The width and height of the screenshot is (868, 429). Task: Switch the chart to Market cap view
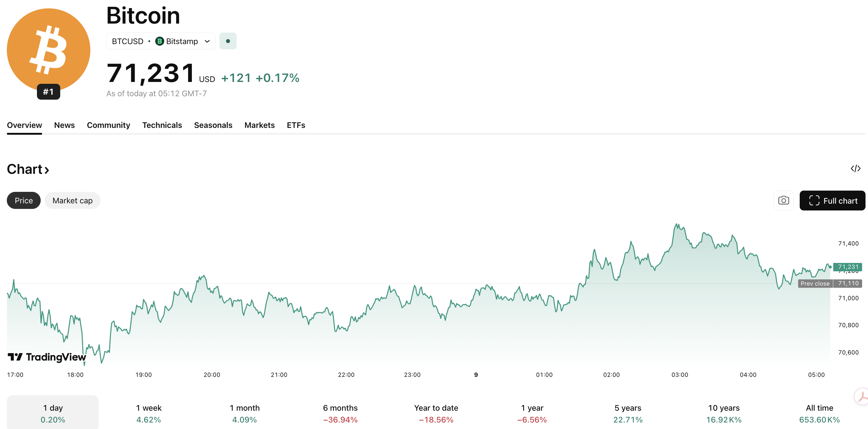pos(72,200)
